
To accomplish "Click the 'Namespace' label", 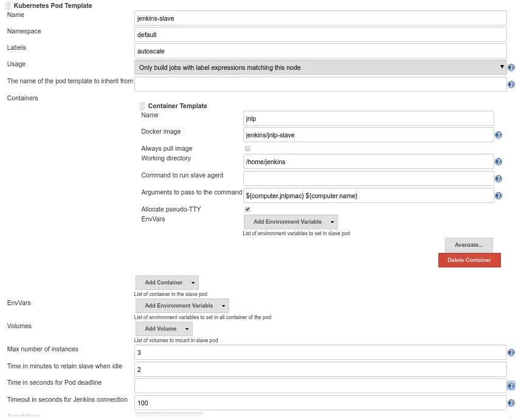I will point(24,31).
